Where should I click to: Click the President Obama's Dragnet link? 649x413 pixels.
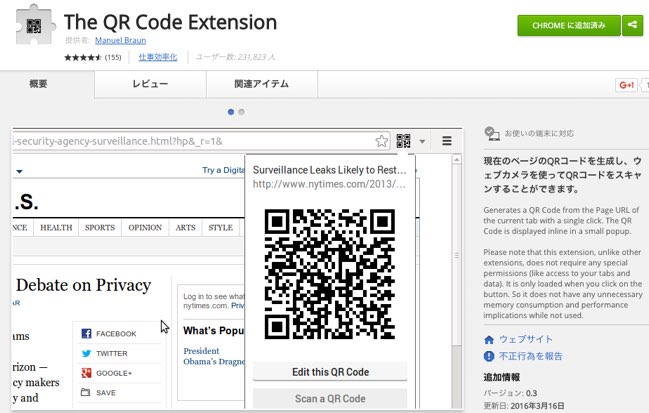(214, 356)
